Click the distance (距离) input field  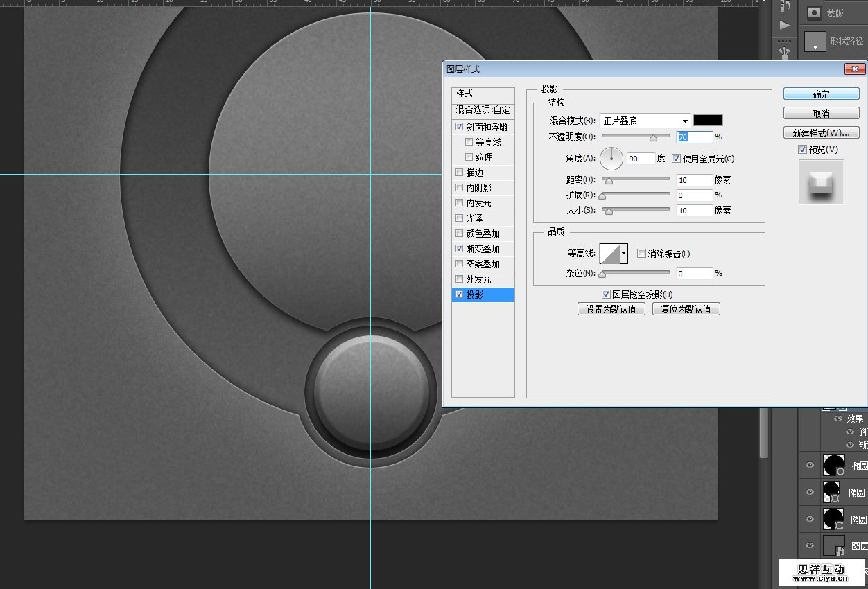(694, 180)
